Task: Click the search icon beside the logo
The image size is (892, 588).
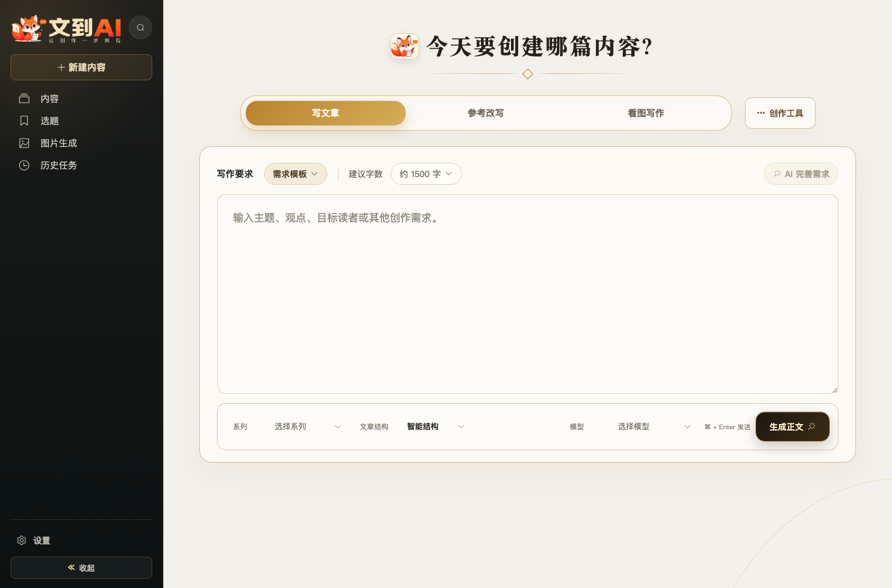Action: click(x=140, y=27)
